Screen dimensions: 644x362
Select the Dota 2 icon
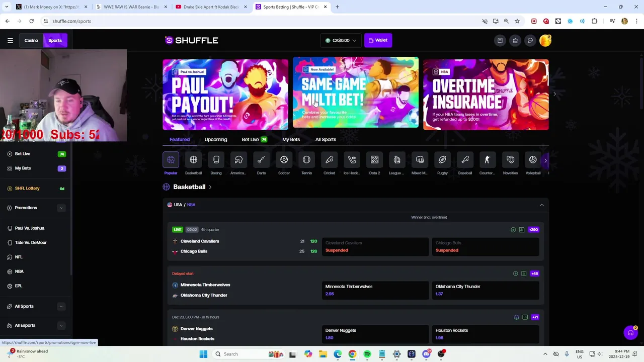click(x=374, y=160)
